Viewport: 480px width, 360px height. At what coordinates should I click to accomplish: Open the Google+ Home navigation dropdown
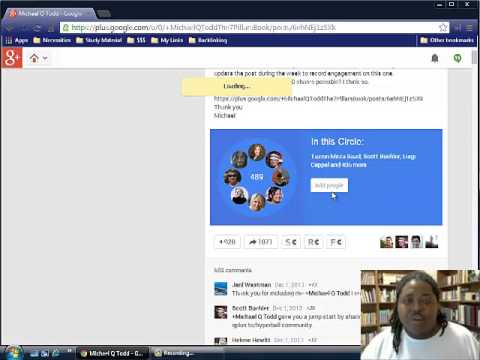pos(39,58)
